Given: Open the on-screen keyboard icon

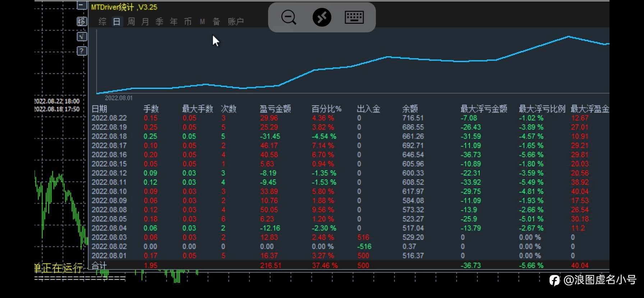Looking at the screenshot, I should pos(354,17).
